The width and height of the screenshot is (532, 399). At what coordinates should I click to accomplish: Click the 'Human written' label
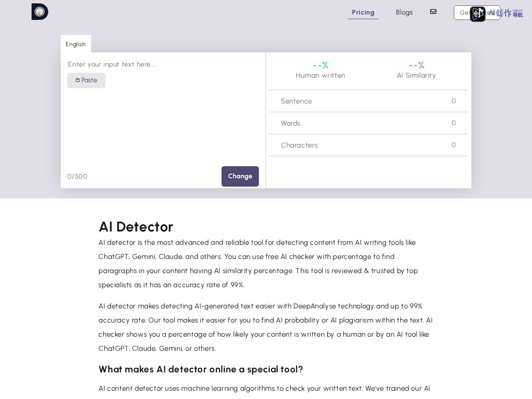click(320, 75)
